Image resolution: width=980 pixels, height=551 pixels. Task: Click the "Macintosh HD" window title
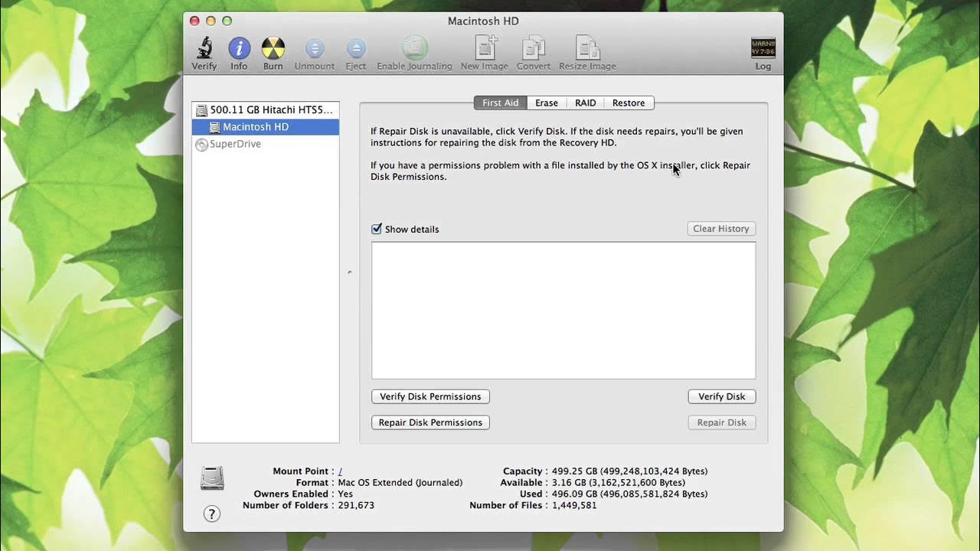(x=483, y=21)
